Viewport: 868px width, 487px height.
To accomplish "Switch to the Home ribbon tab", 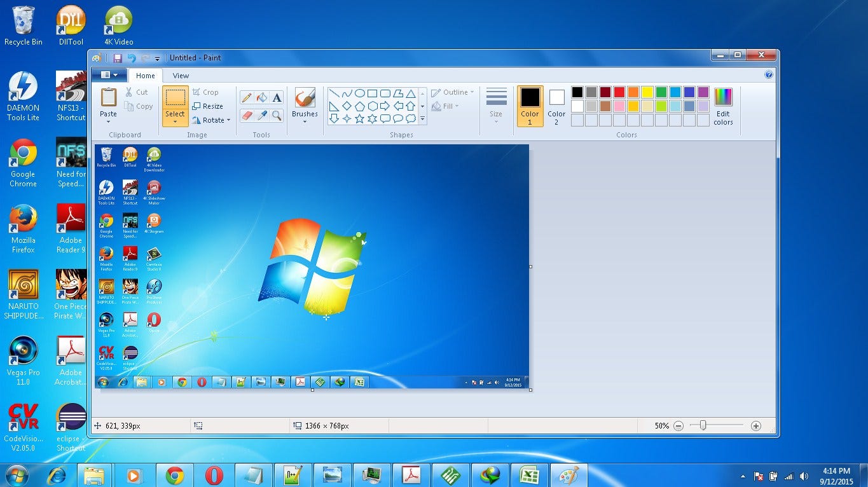I will tap(145, 76).
